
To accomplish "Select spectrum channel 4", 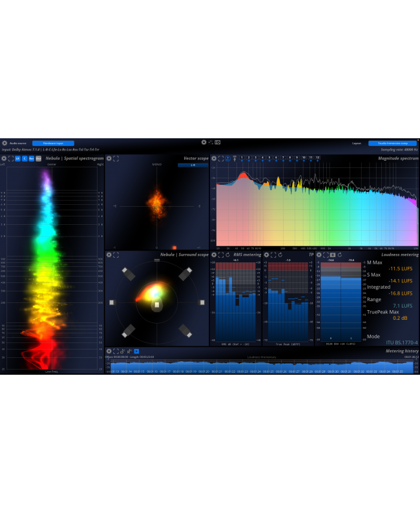I will (262, 158).
